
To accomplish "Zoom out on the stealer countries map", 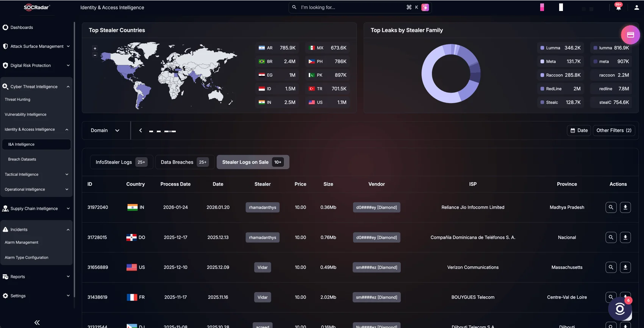I will [x=95, y=55].
